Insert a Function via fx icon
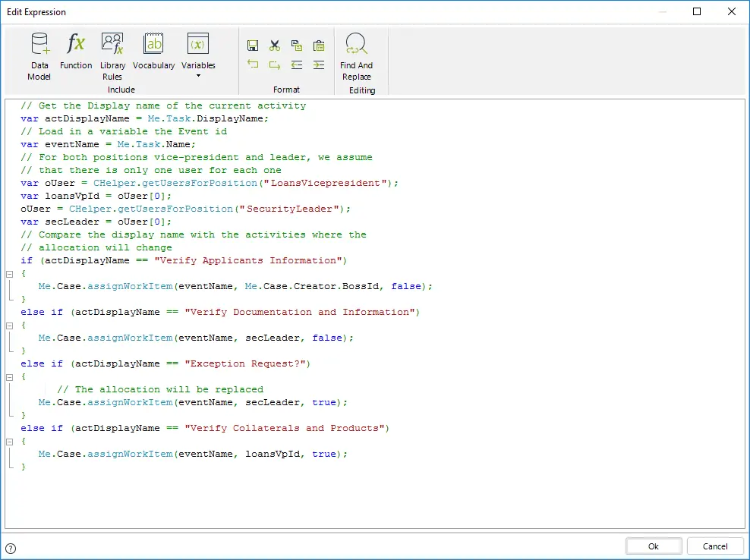Screen dimensions: 750x560 click(x=76, y=51)
